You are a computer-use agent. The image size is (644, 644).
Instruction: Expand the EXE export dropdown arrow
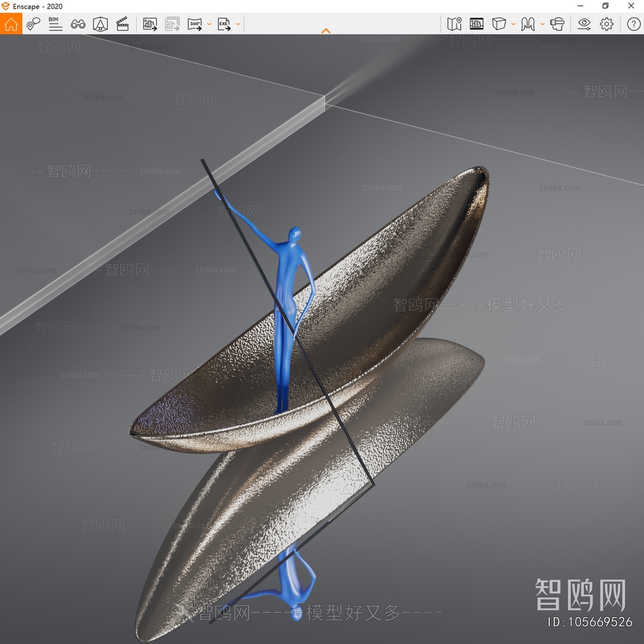coord(238,24)
